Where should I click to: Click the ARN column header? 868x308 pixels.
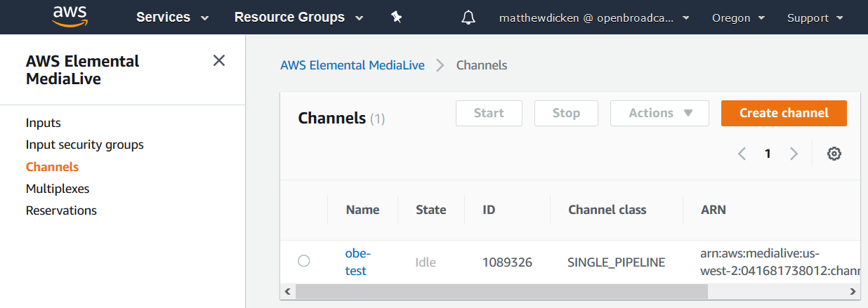coord(714,210)
